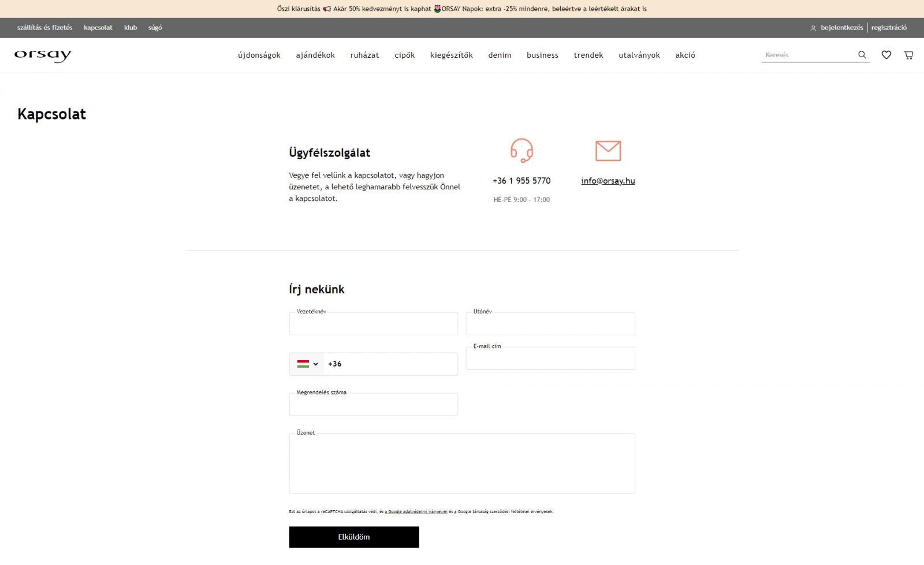The height and width of the screenshot is (565, 924).
Task: Click the Orsay logo
Action: (x=43, y=55)
